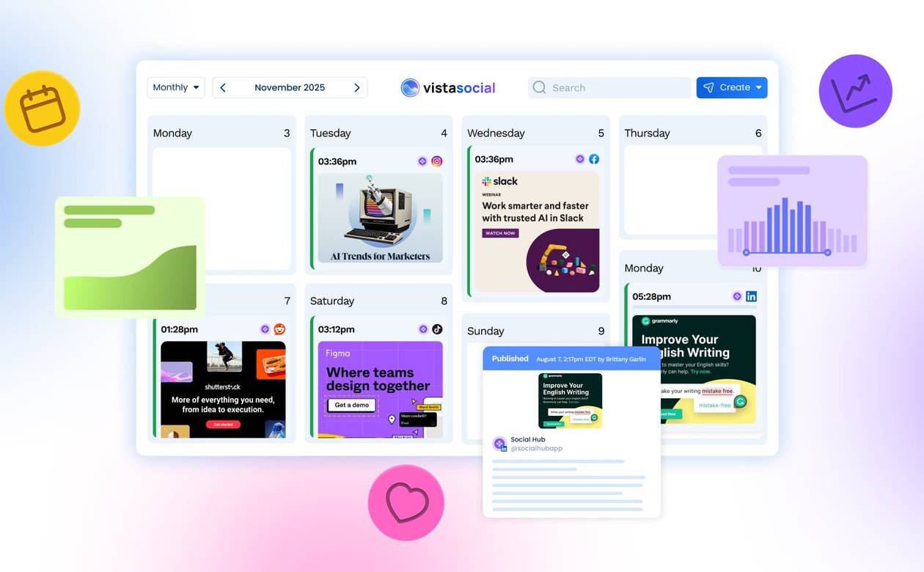Image resolution: width=924 pixels, height=572 pixels.
Task: Open the Grammarly Improve Your Writing post
Action: pyautogui.click(x=694, y=369)
